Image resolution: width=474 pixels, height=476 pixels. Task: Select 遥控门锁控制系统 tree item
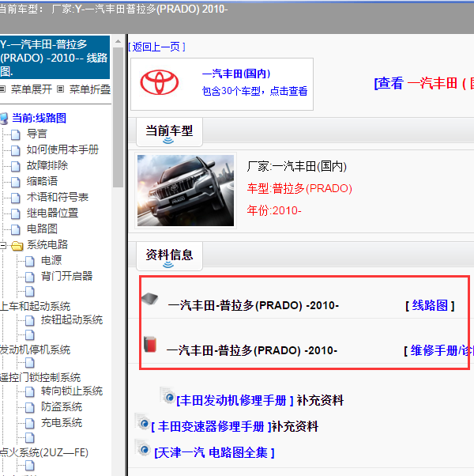40,377
